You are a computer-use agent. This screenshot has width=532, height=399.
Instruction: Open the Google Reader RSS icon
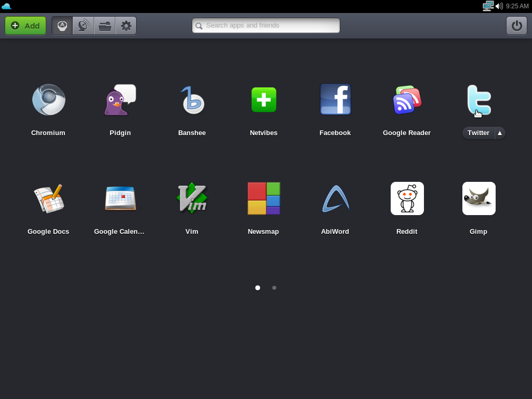tap(407, 99)
